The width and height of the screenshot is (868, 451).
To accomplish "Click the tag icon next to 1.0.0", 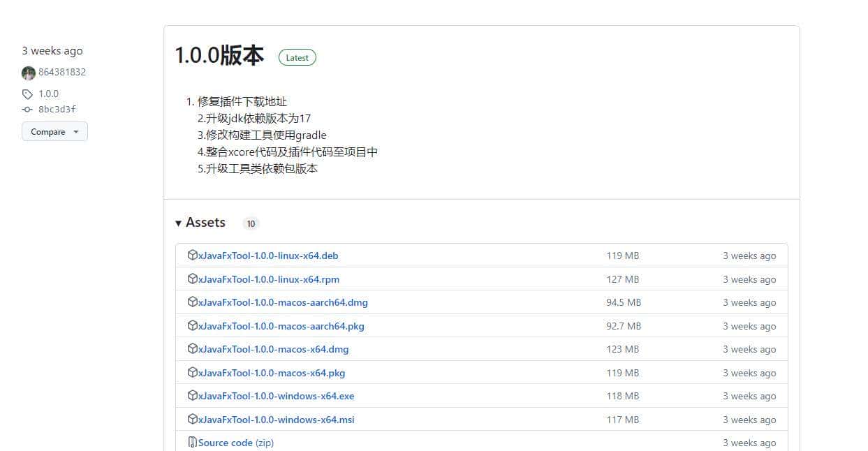I will click(x=27, y=93).
